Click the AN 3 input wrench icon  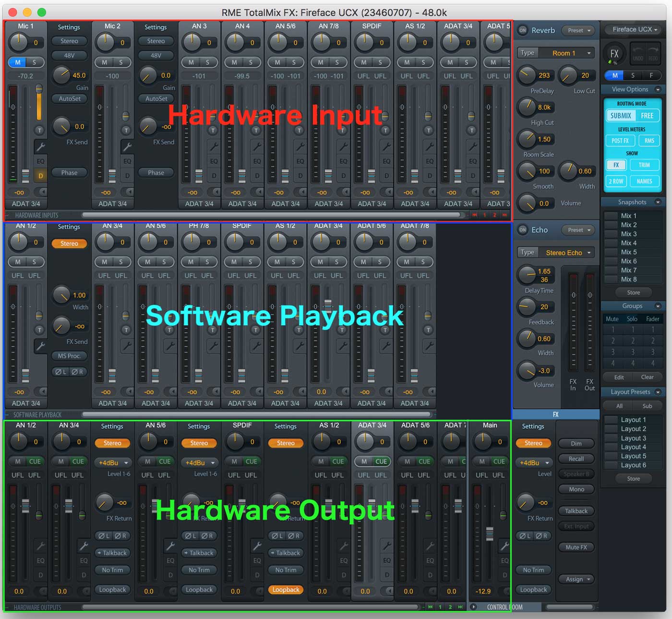point(214,146)
